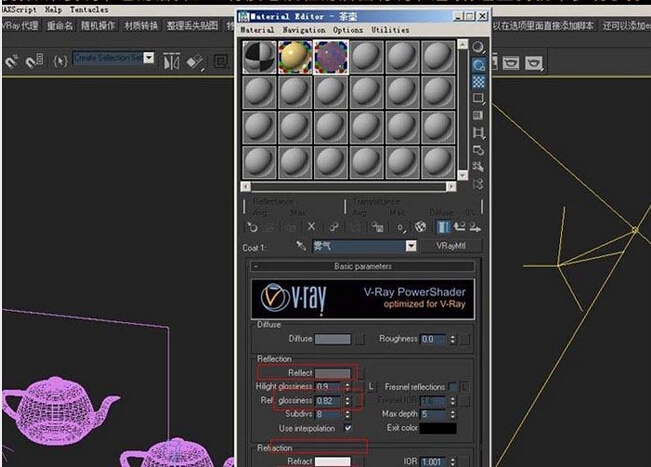The width and height of the screenshot is (651, 467).
Task: Open the Navigation menu
Action: (x=304, y=30)
